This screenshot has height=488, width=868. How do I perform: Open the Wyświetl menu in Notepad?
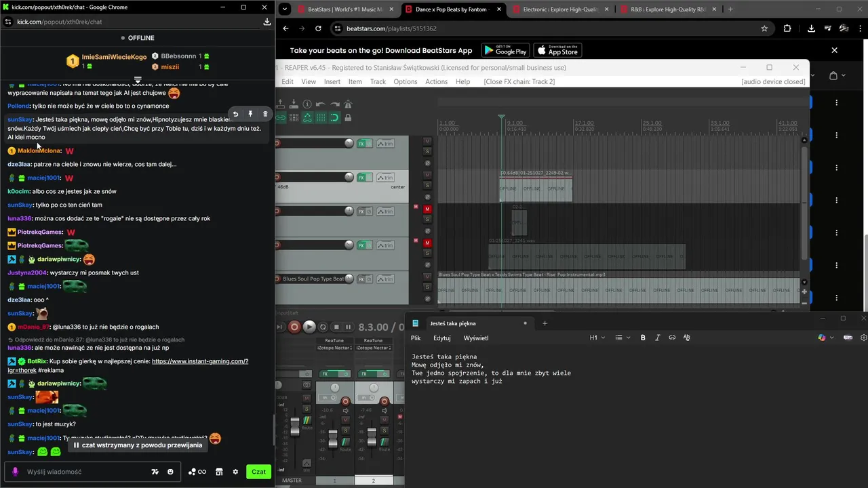476,338
